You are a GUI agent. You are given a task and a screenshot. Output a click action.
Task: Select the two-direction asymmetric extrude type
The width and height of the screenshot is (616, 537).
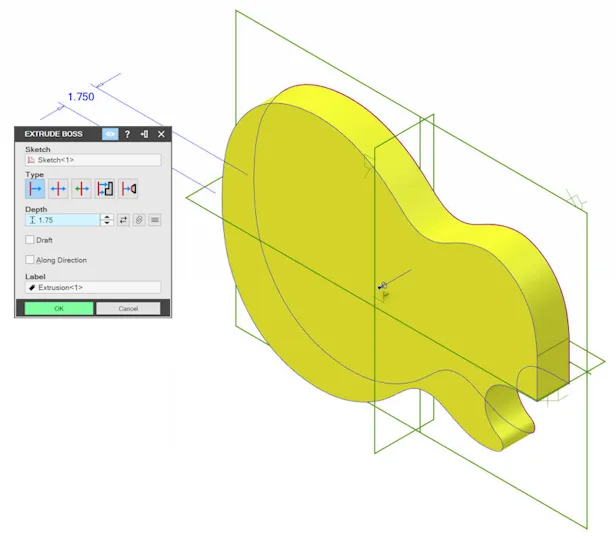pos(81,189)
